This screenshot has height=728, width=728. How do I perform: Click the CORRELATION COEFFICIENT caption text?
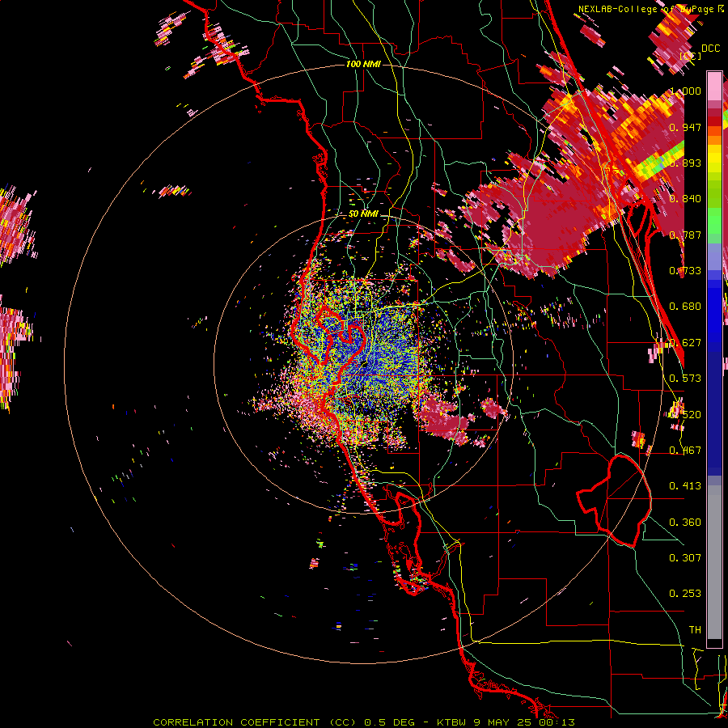coord(237,722)
